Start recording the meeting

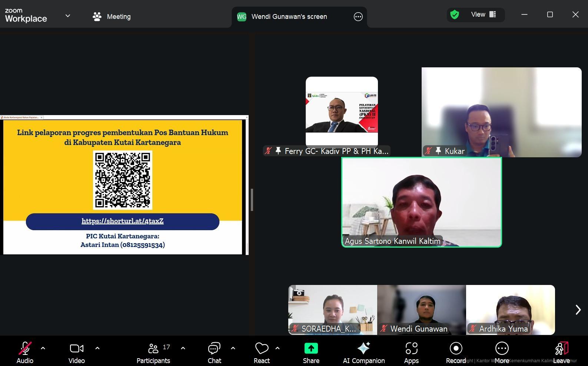456,353
